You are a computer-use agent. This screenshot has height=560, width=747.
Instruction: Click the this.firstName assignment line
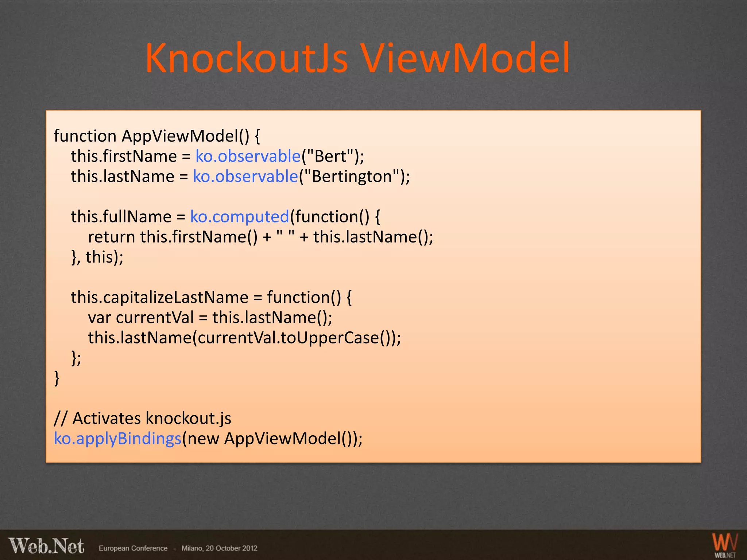point(217,156)
